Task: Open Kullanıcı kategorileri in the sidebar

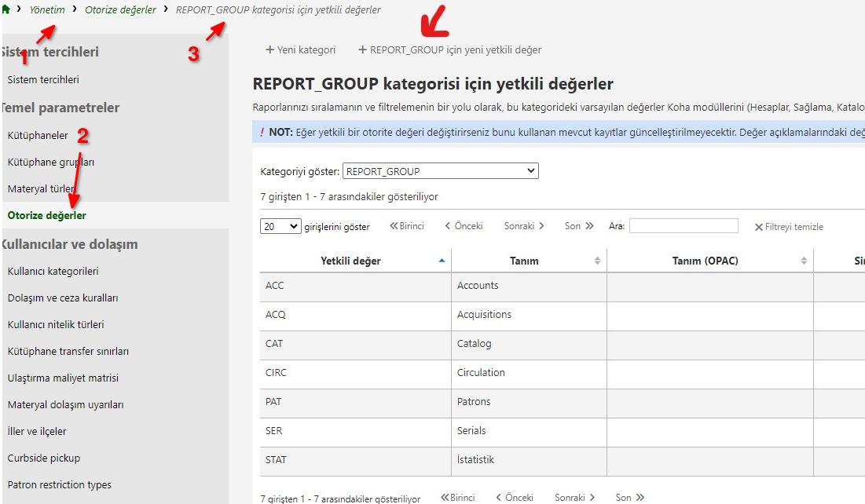Action: [53, 272]
